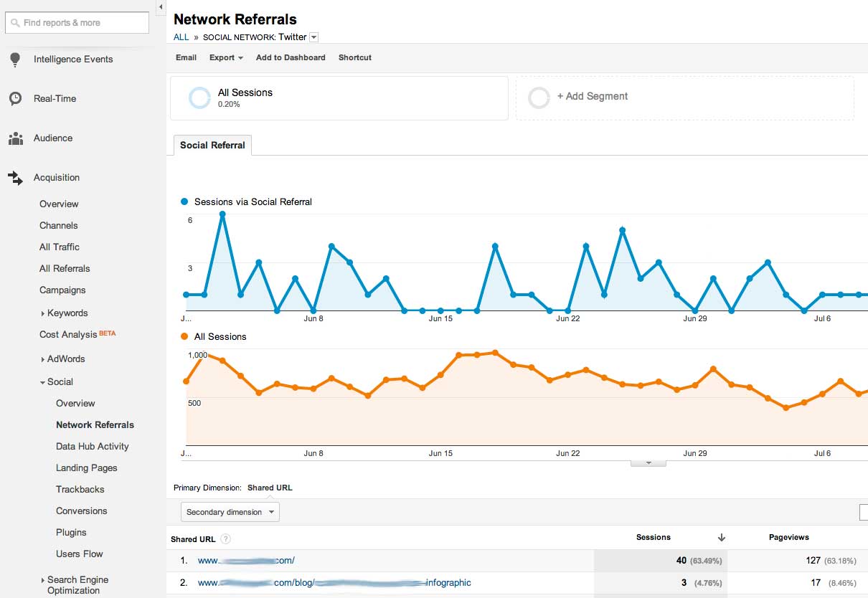Click the All Sessions segment circle
This screenshot has width=868, height=598.
point(199,98)
